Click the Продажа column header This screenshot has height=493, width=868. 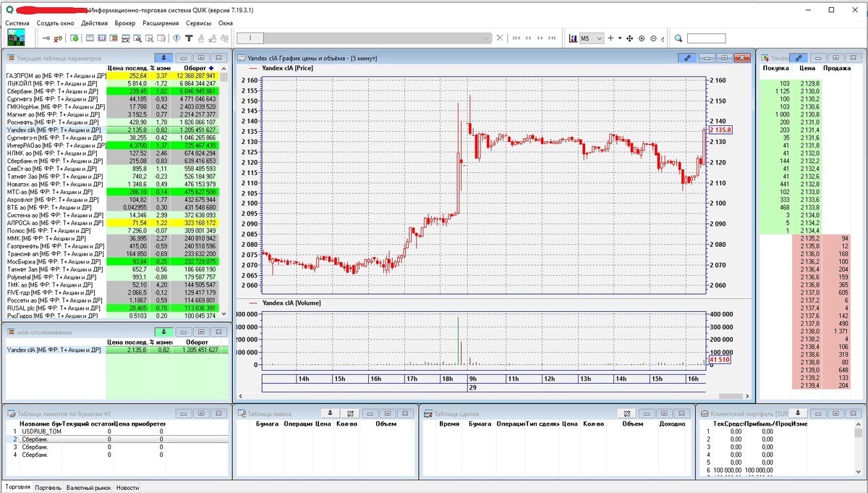point(836,68)
